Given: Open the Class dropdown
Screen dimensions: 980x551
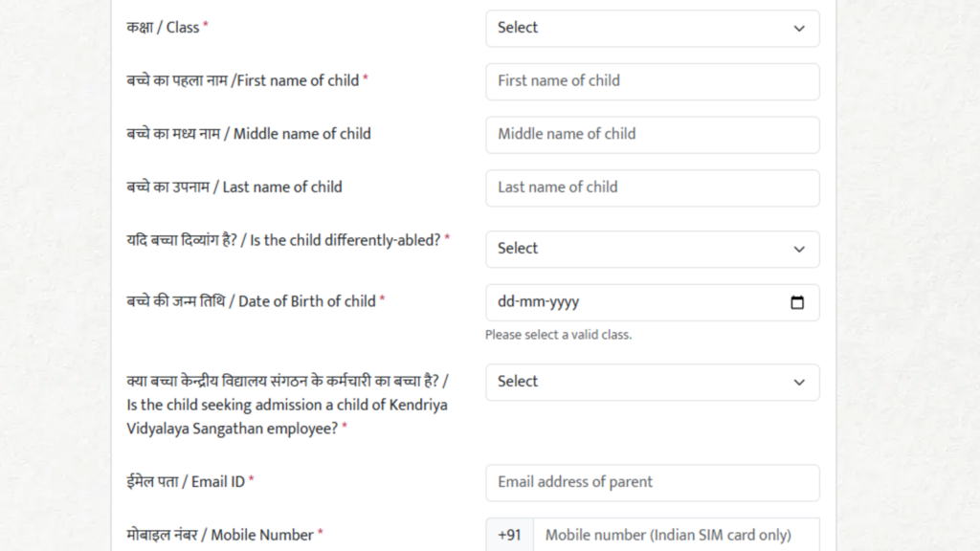Looking at the screenshot, I should 652,28.
